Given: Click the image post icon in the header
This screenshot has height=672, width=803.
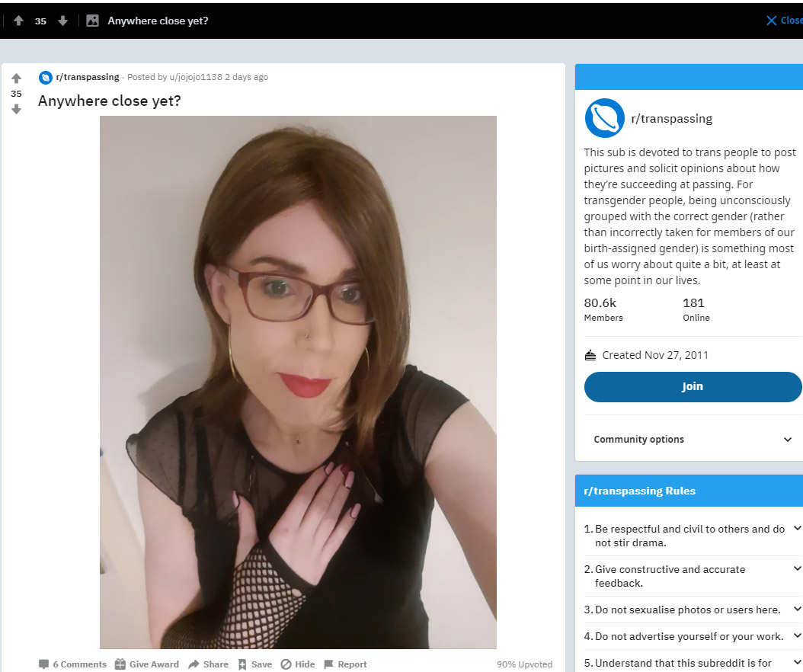Looking at the screenshot, I should click(93, 21).
